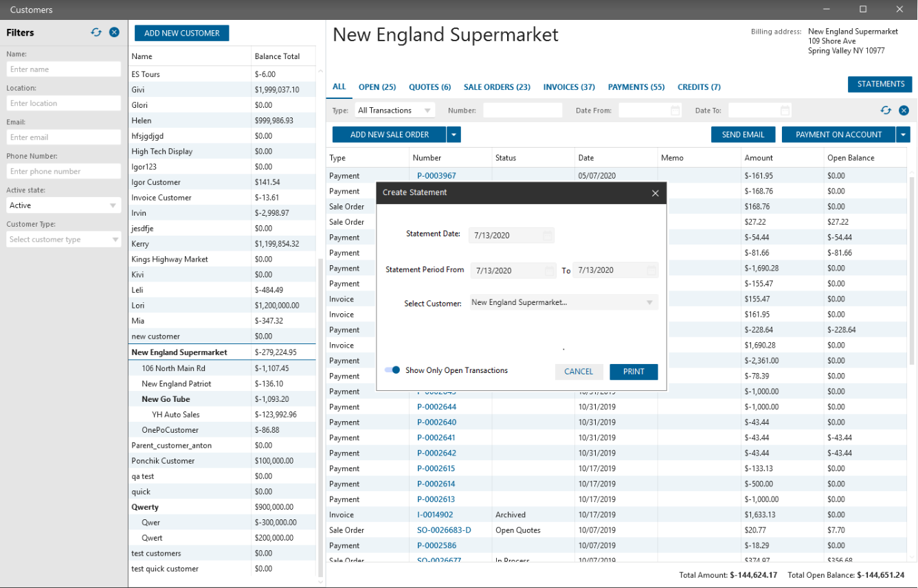Expand the Add New Sale Order arrow menu
The height and width of the screenshot is (588, 918).
click(454, 135)
